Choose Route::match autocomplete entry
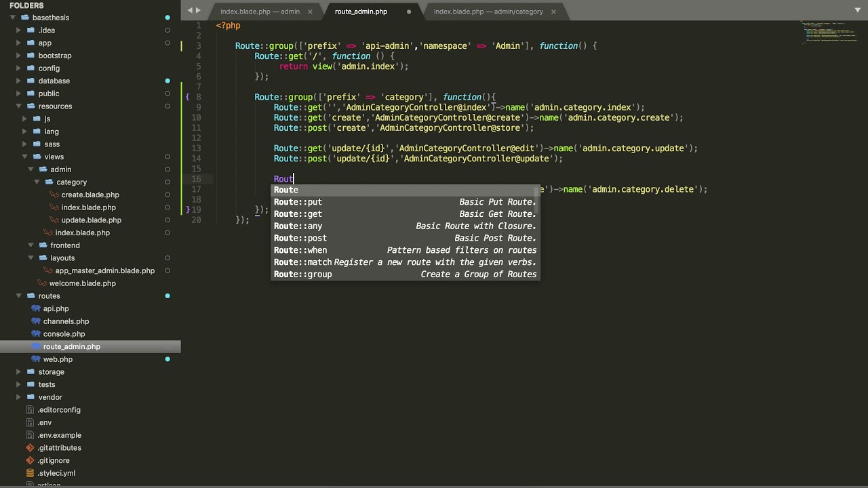Screen dimensions: 868x488 tap(405, 262)
